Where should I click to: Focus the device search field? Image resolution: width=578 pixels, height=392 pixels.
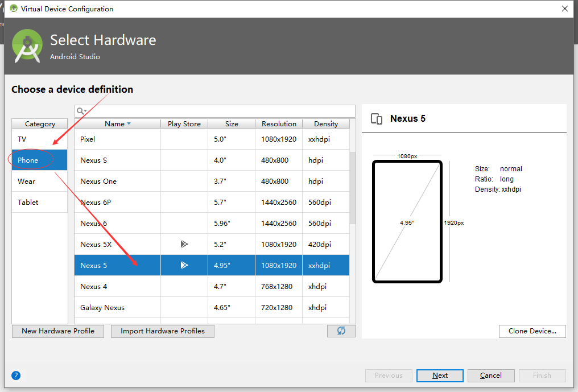(x=215, y=111)
